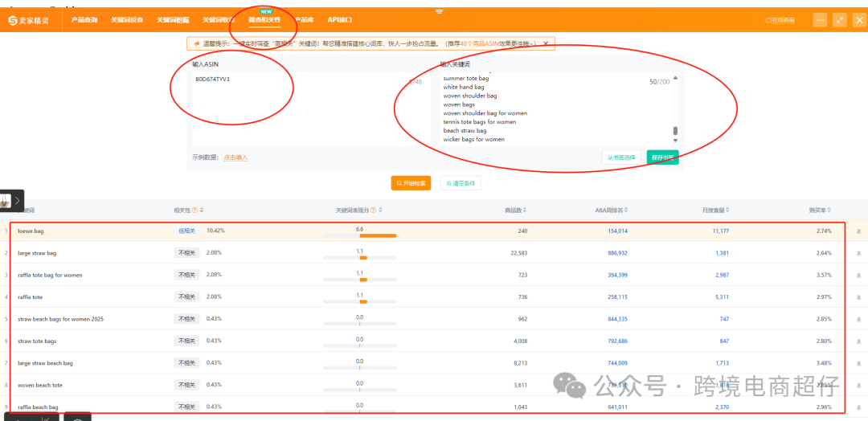Open ABA rank 886,932 link
This screenshot has width=868, height=421.
[618, 253]
